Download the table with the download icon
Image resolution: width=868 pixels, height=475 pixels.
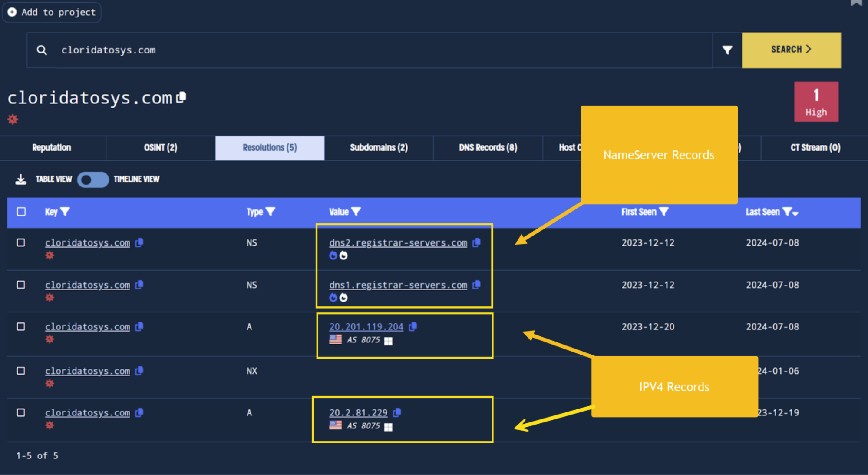coord(21,179)
